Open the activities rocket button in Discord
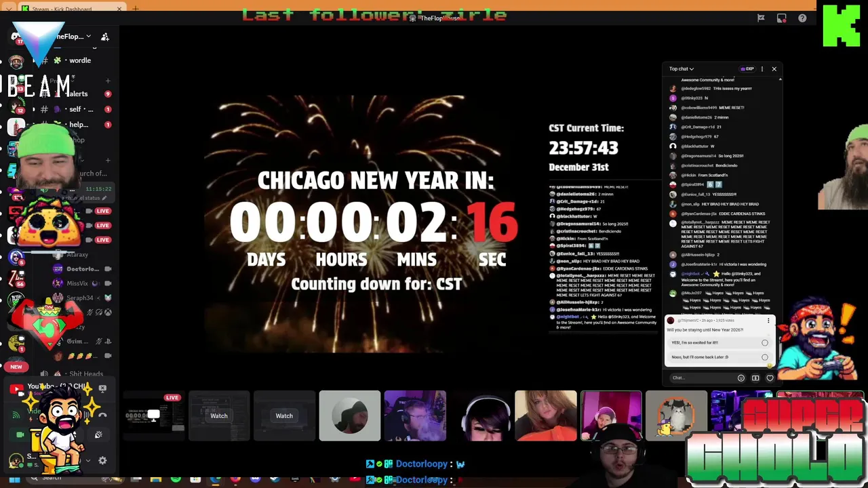 (x=98, y=435)
